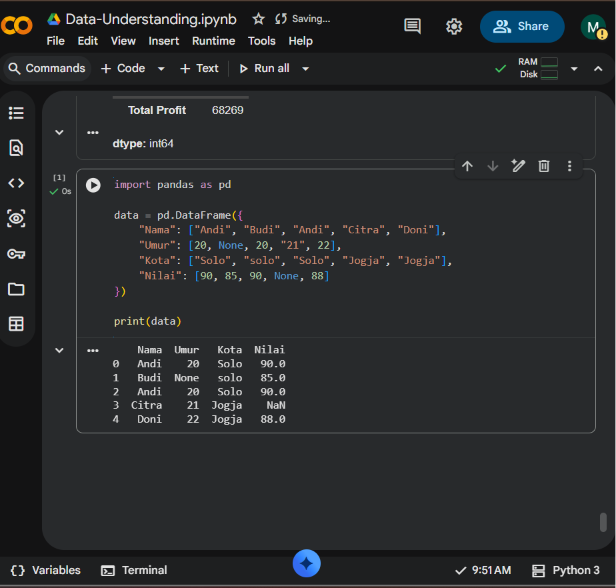Click the green connected checkmark
This screenshot has height=588, width=616.
[x=500, y=69]
